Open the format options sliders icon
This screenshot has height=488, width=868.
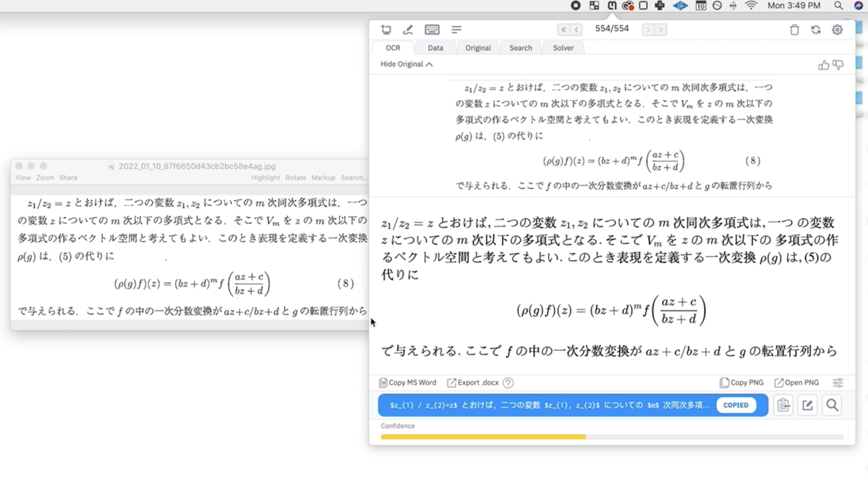(838, 383)
